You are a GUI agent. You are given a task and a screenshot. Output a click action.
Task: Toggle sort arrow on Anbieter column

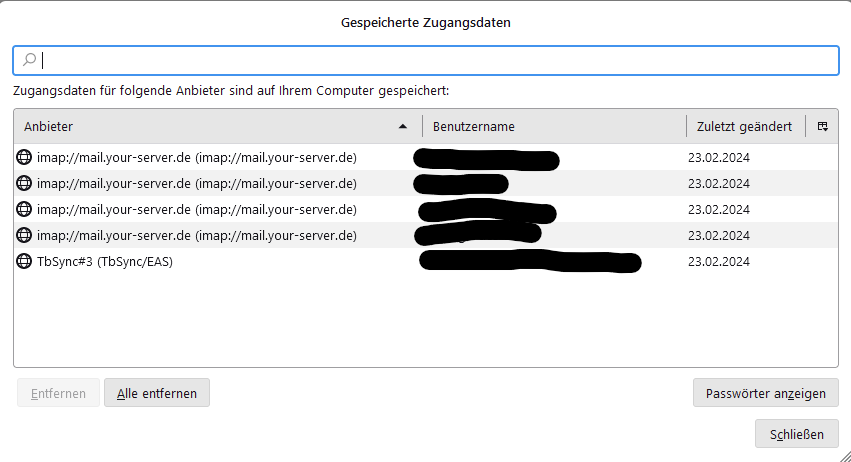tap(403, 126)
